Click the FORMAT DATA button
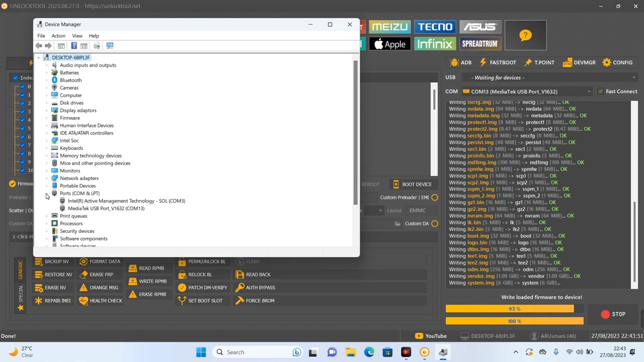Viewport: 644px width, 362px height. [100, 261]
